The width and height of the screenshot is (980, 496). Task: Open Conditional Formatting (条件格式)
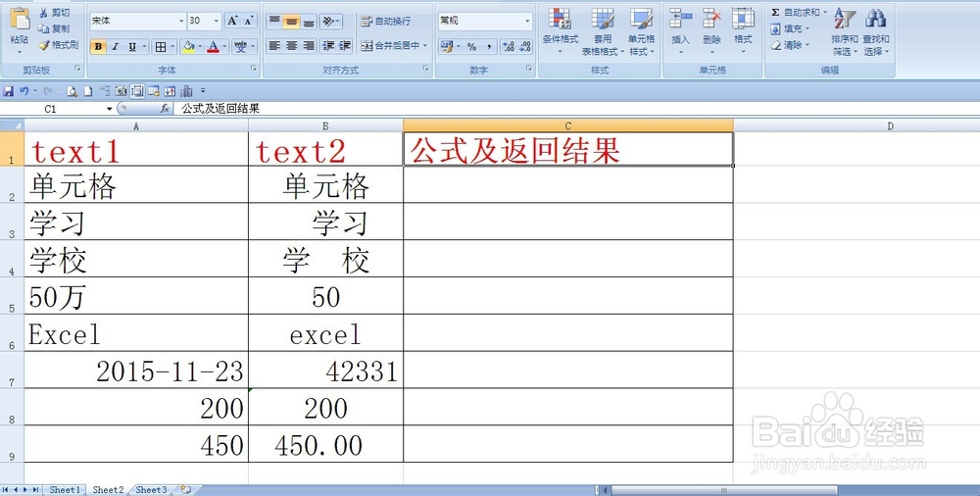coord(560,31)
